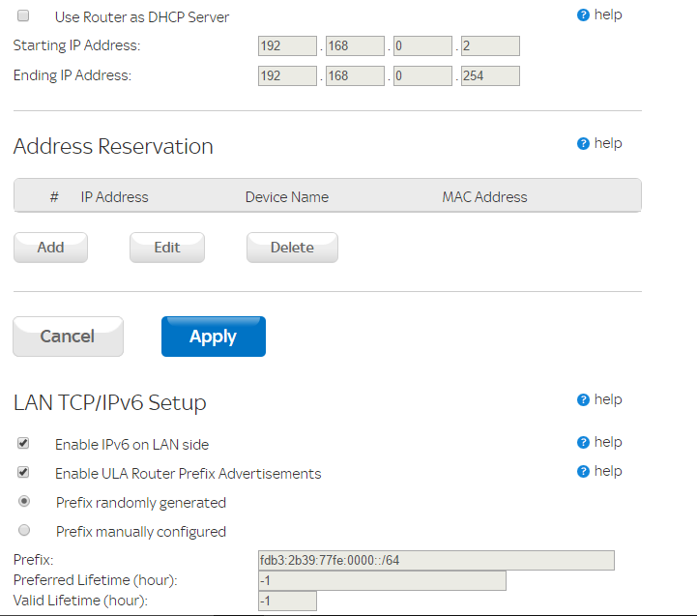Click the IP Address column header

tap(114, 197)
